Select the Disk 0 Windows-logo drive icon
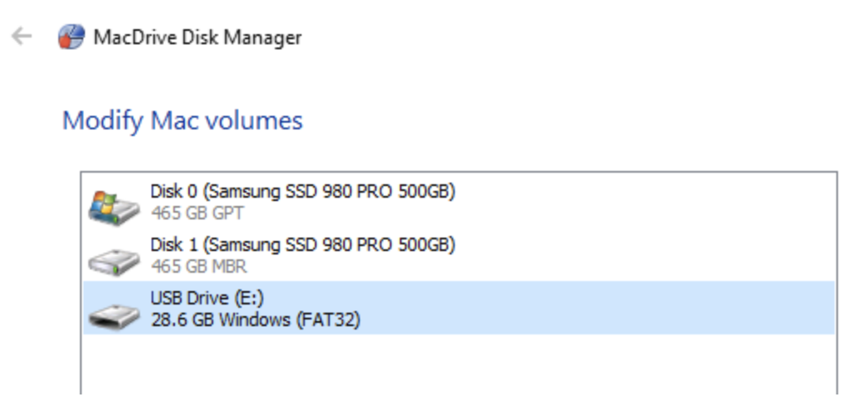 point(114,207)
